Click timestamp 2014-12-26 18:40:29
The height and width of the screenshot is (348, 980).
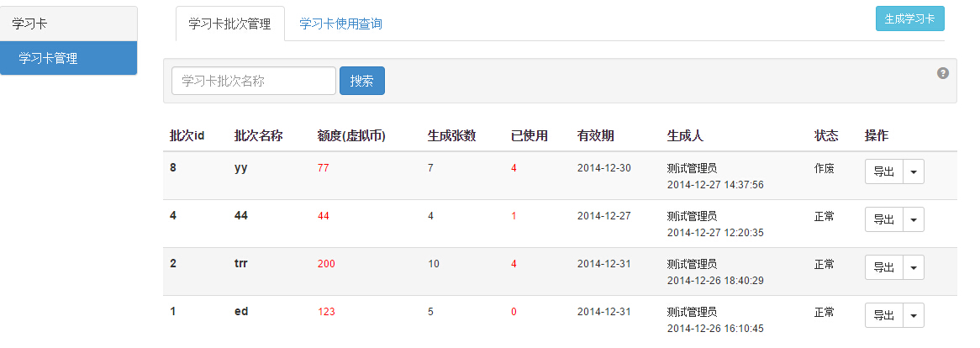tap(715, 281)
